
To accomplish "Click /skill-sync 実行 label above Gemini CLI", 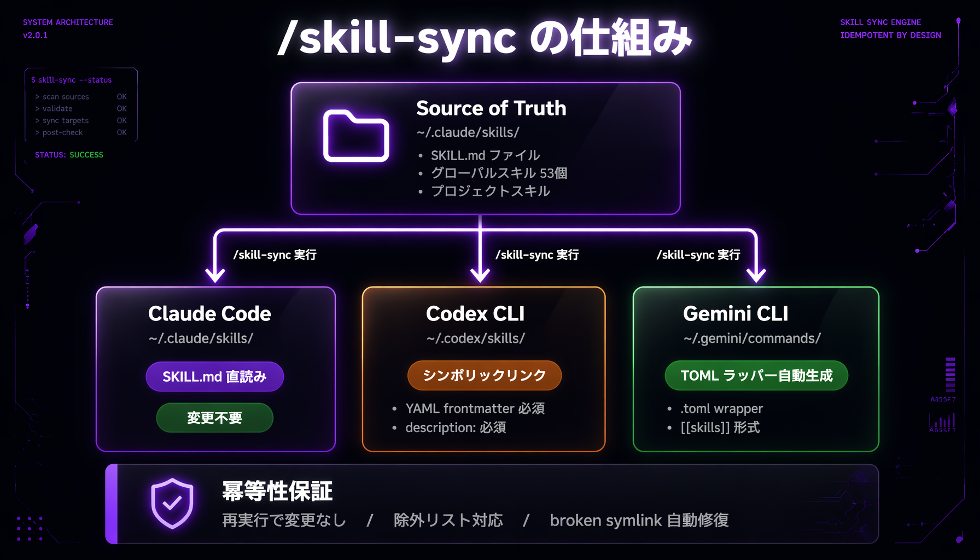I will point(698,255).
